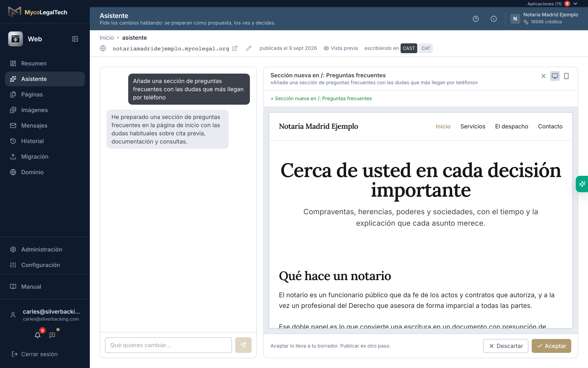Open Contacto in the preview site nav

(x=550, y=126)
